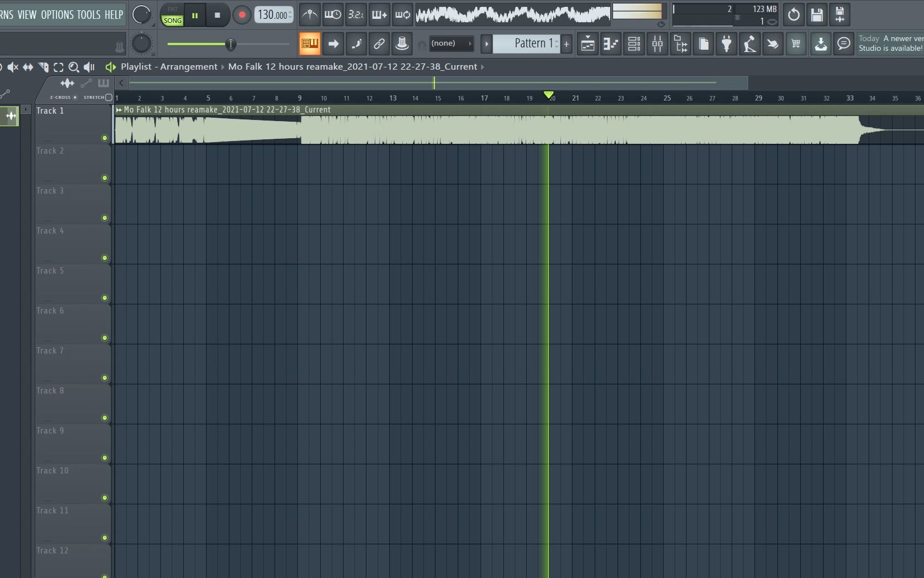Click the metronome icon
Viewport: 924px width, 578px height.
coord(310,15)
